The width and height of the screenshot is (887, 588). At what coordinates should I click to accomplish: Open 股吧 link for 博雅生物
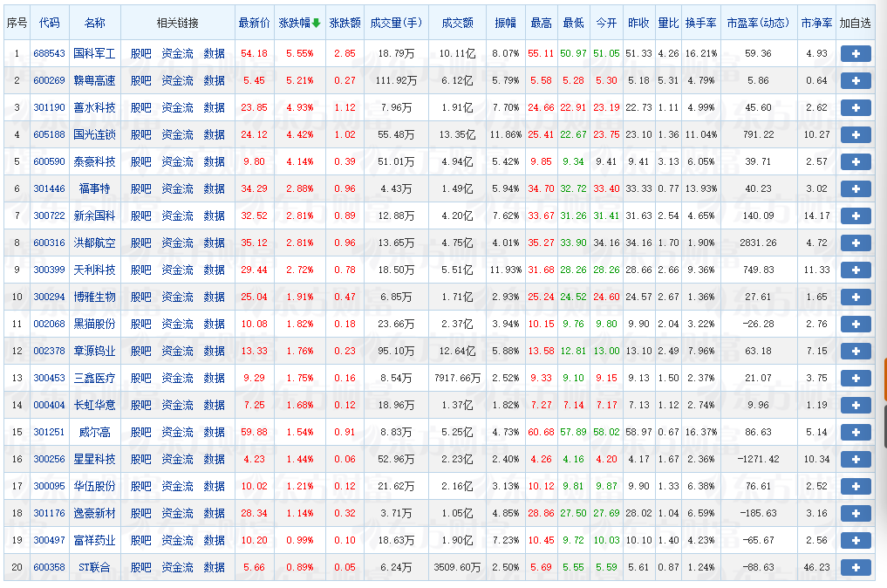click(x=141, y=297)
